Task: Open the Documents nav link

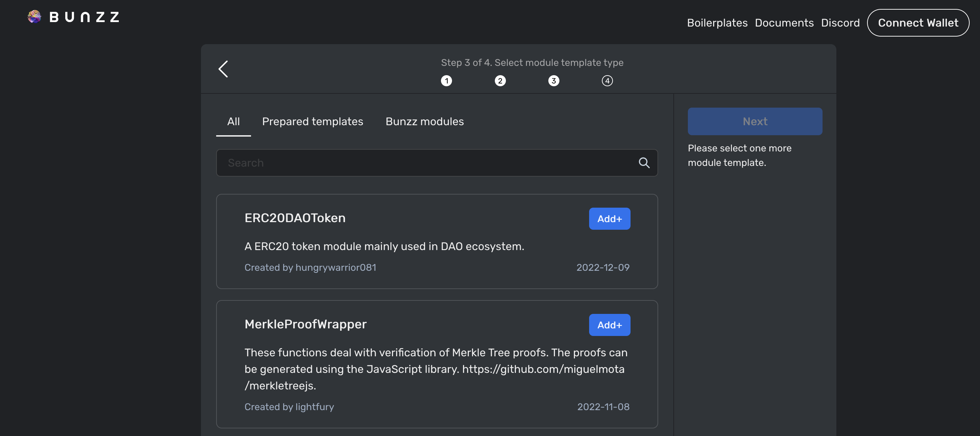Action: pos(784,23)
